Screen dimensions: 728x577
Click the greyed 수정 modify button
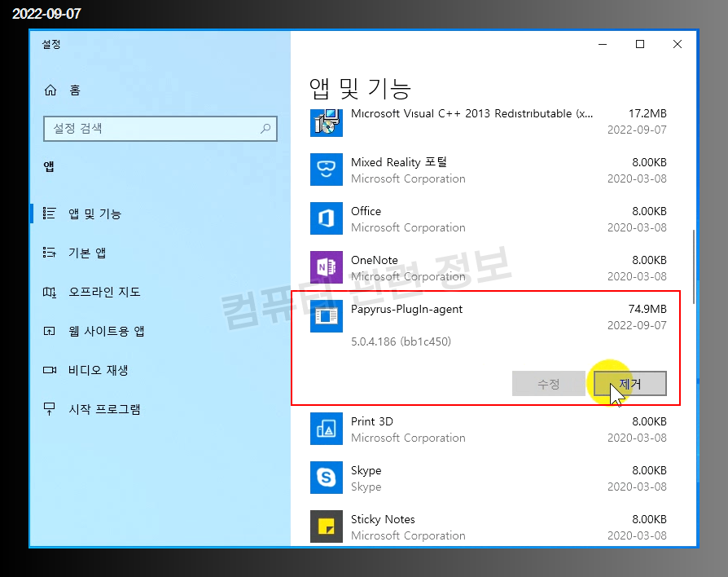(548, 384)
